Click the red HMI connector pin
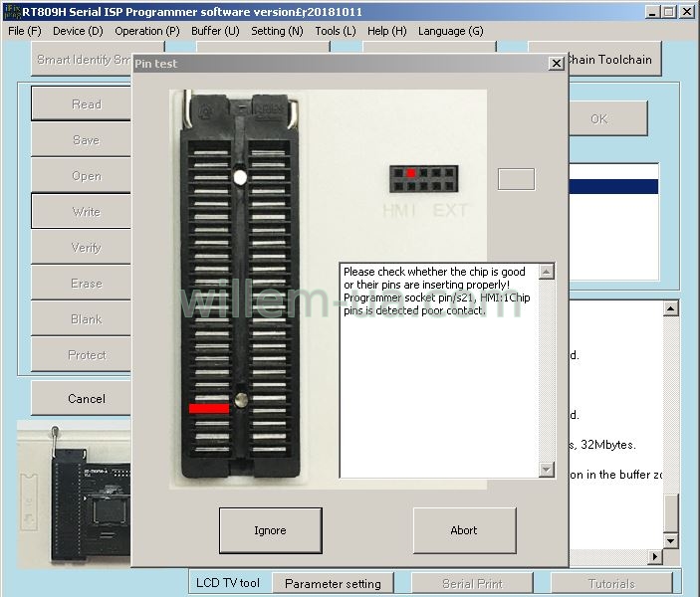This screenshot has width=700, height=597. [411, 173]
